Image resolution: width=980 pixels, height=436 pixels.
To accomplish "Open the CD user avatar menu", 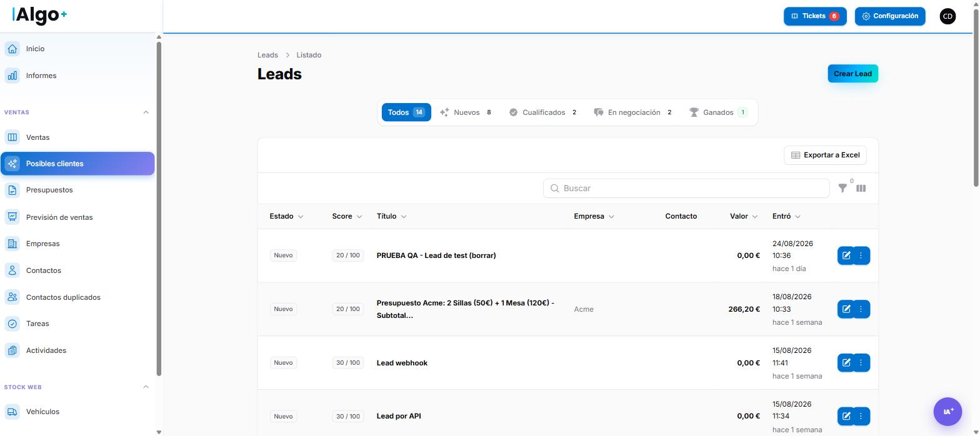I will point(947,16).
